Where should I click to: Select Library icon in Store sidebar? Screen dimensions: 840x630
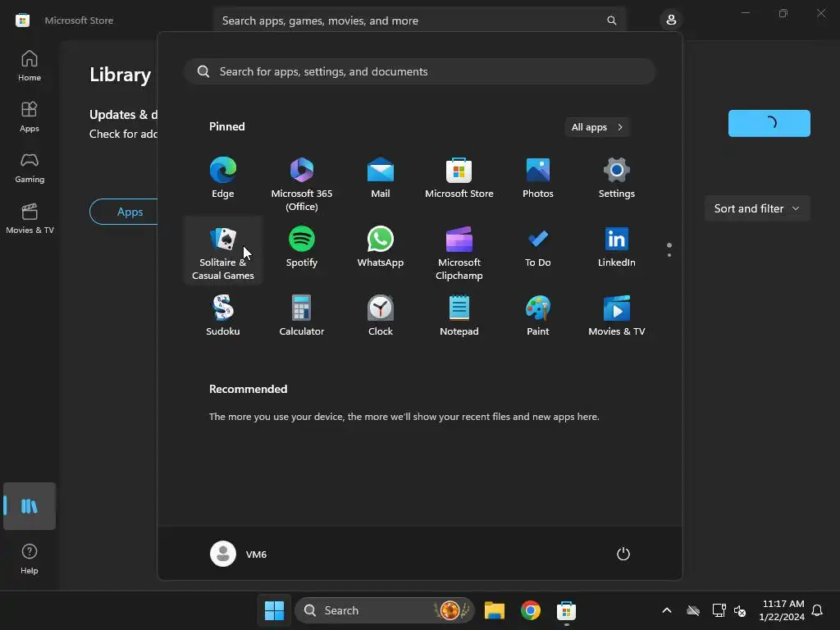30,506
